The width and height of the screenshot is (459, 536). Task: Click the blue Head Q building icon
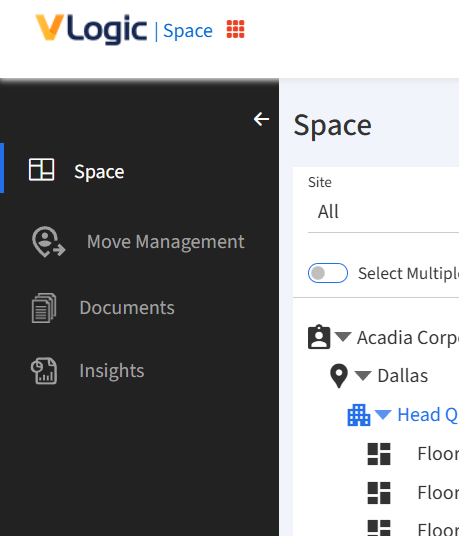click(x=359, y=415)
